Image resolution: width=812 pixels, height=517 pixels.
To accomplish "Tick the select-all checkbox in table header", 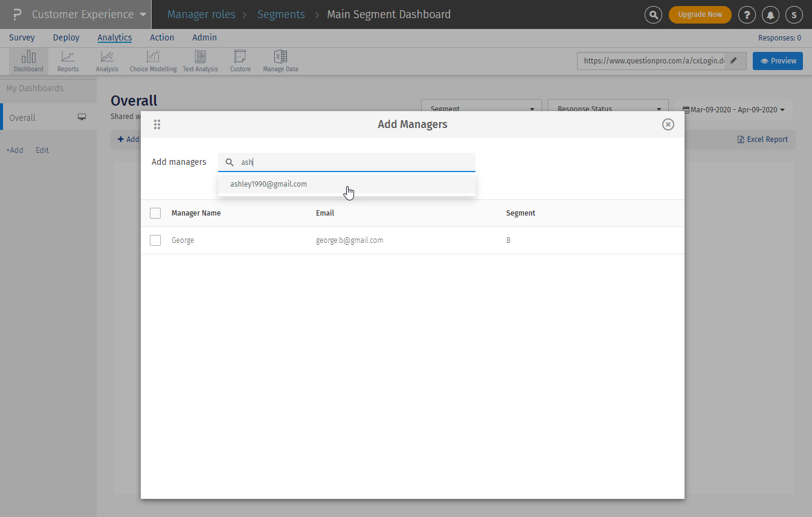I will (x=155, y=213).
